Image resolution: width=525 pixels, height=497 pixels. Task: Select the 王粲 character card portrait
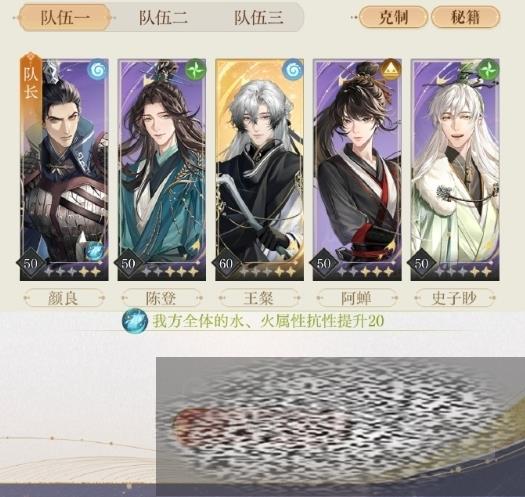[x=259, y=170]
